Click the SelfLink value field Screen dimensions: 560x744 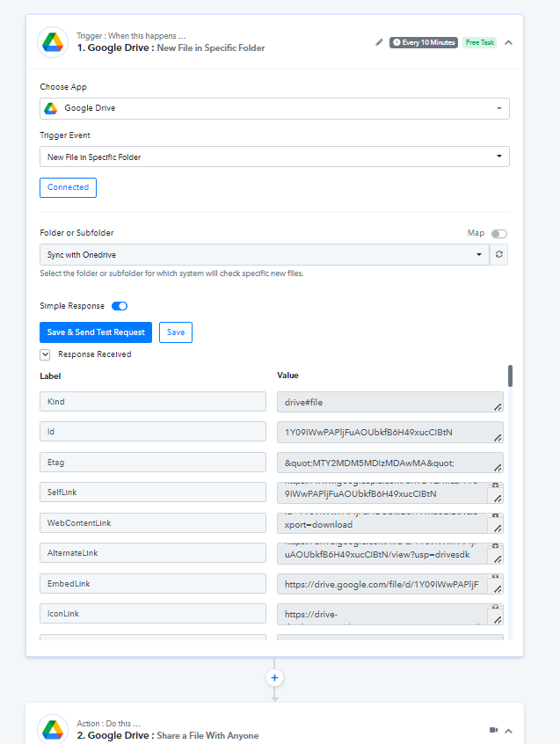point(390,493)
